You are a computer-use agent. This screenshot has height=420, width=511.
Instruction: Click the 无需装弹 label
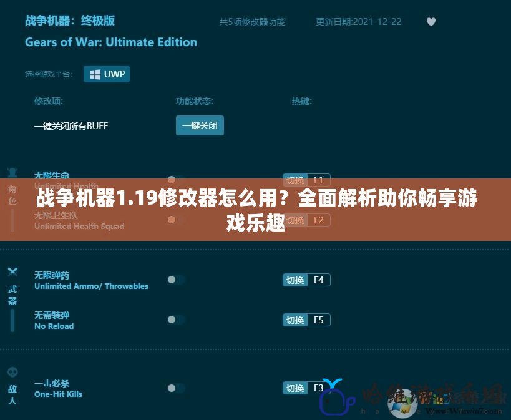52,315
